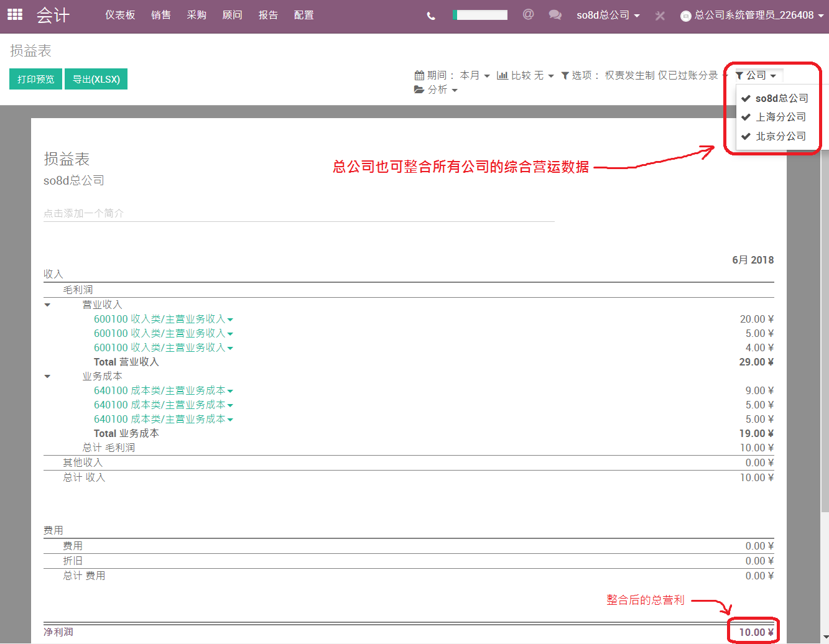Image resolution: width=829 pixels, height=644 pixels.
Task: Click the folder analysis filter icon
Action: (419, 90)
